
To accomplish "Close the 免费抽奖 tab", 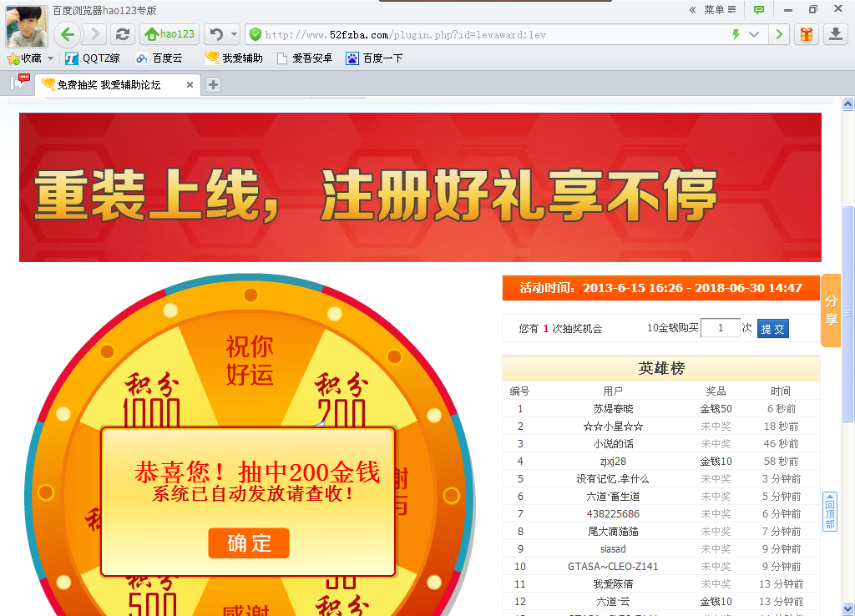I will tap(190, 85).
